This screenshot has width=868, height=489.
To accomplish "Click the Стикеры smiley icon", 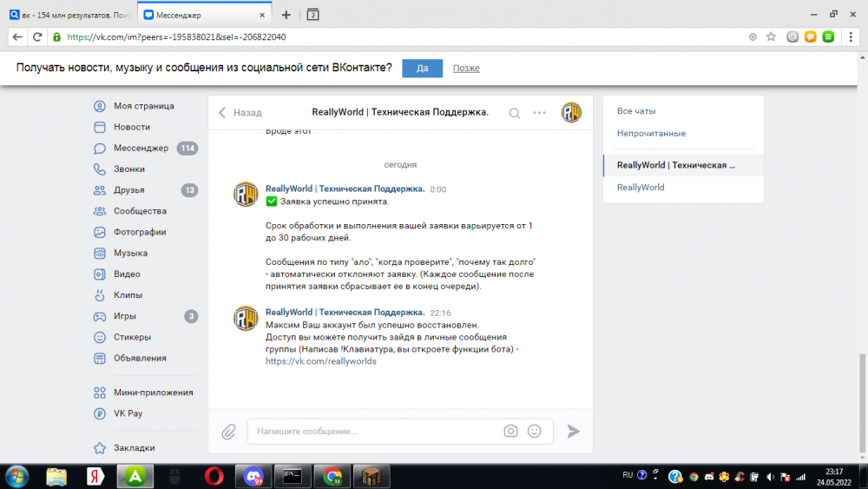I will pos(100,337).
